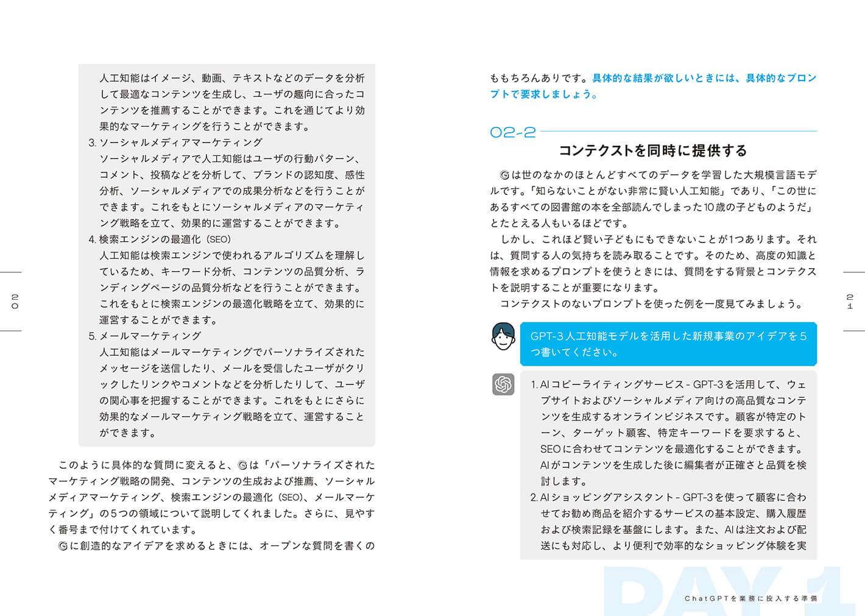Click the left page number 20
This screenshot has width=865, height=616.
coord(15,302)
